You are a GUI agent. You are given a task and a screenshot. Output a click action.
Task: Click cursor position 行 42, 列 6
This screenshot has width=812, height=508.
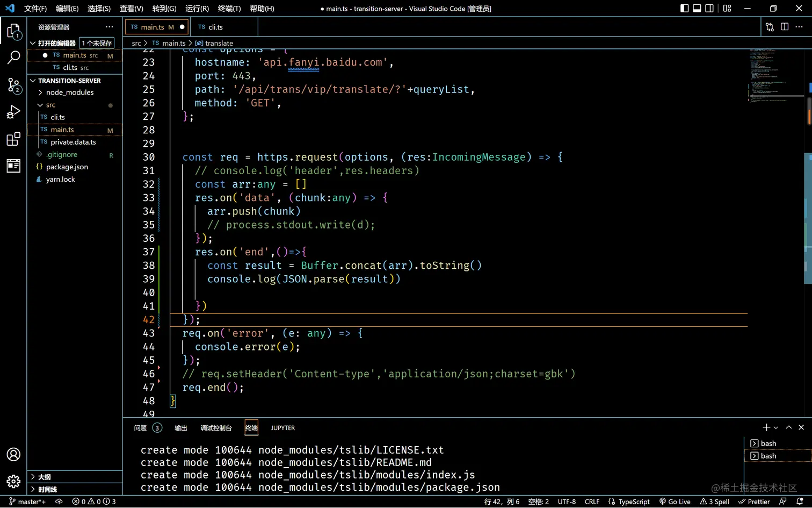tap(502, 502)
